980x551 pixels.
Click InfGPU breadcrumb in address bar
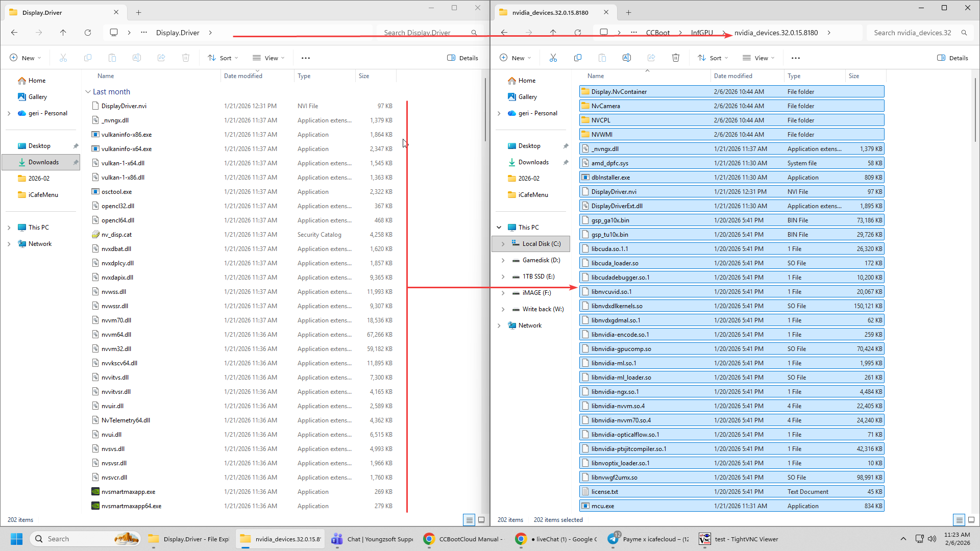coord(702,33)
